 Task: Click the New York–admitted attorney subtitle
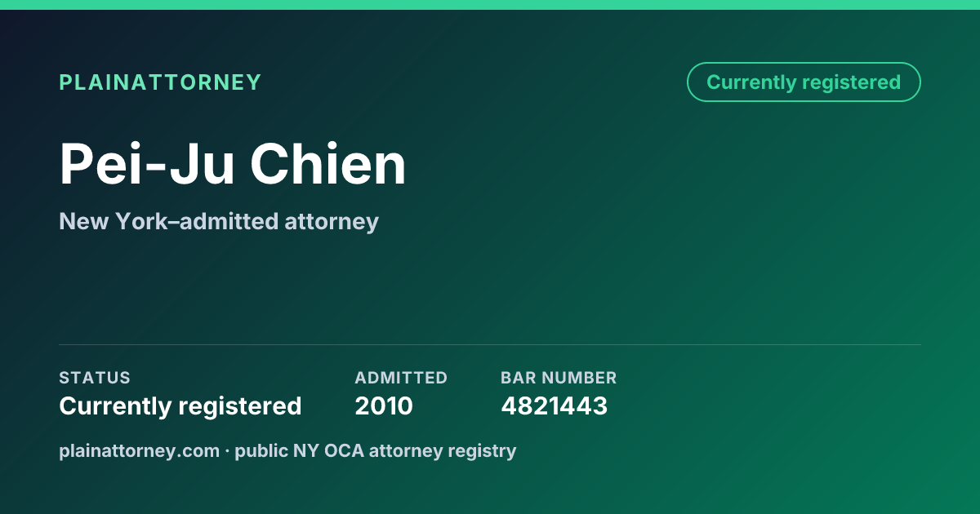click(219, 221)
